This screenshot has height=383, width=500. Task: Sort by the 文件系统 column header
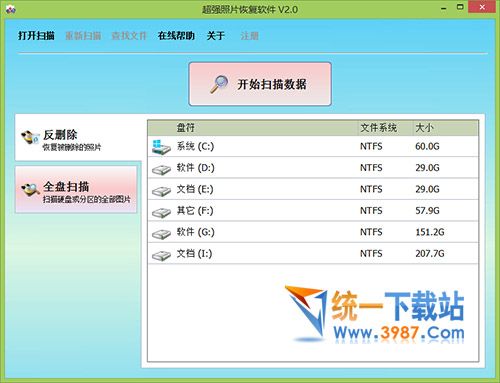[385, 128]
